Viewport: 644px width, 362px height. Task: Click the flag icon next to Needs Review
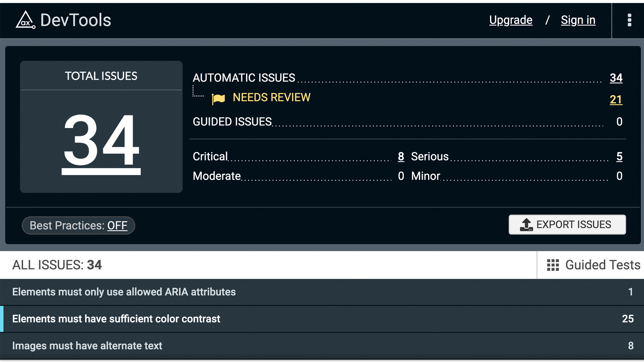[218, 98]
